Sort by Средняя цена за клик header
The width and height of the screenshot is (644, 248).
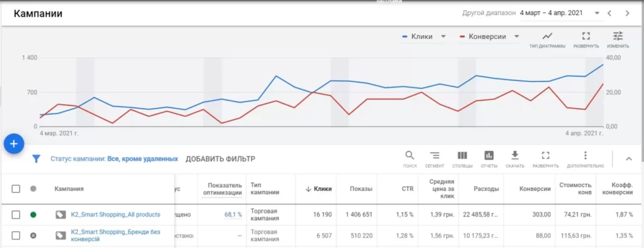point(442,189)
